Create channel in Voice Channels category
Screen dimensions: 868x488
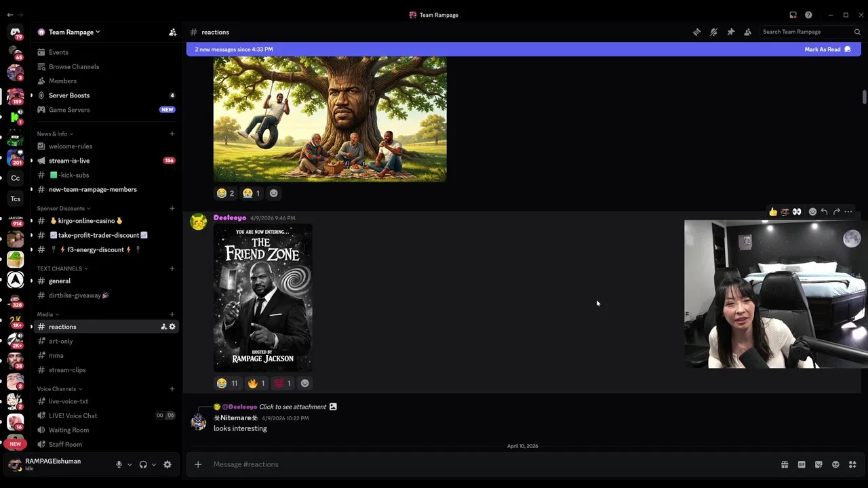tap(172, 389)
